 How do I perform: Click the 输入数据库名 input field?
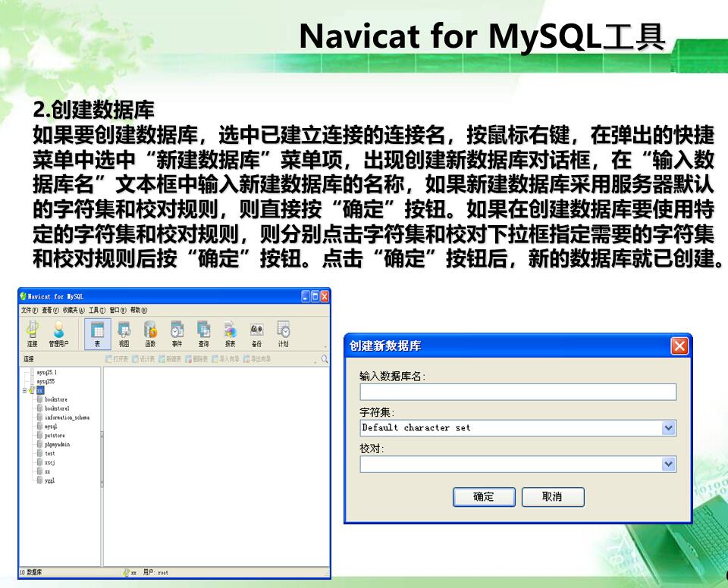tap(518, 393)
